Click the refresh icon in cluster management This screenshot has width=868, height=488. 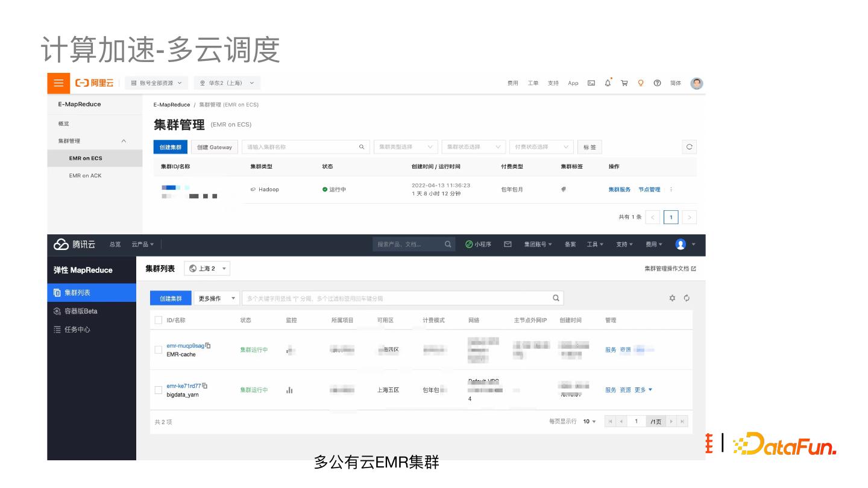690,147
